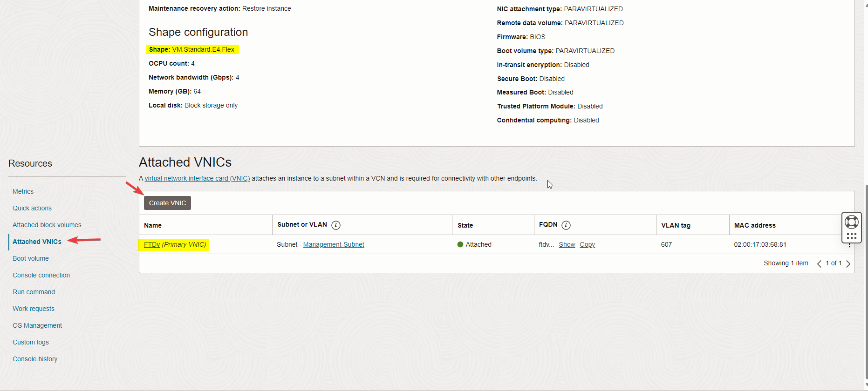Open Attached block volumes resource
This screenshot has height=391, width=868.
click(x=47, y=225)
